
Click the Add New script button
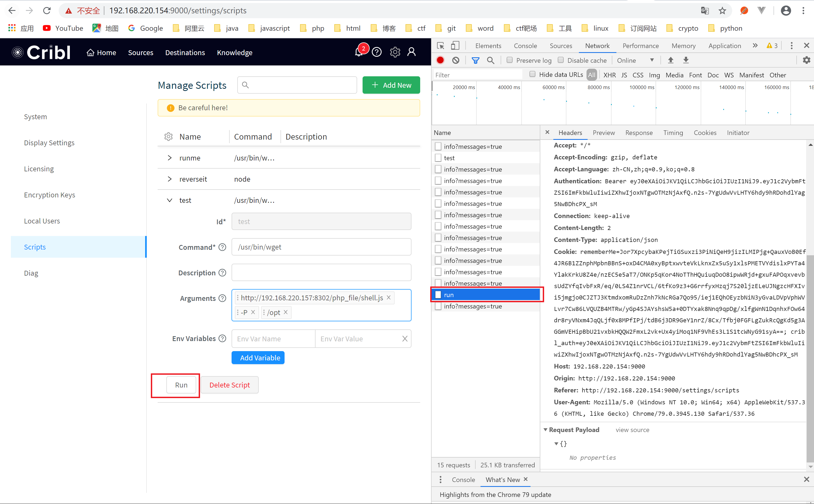[x=391, y=85]
